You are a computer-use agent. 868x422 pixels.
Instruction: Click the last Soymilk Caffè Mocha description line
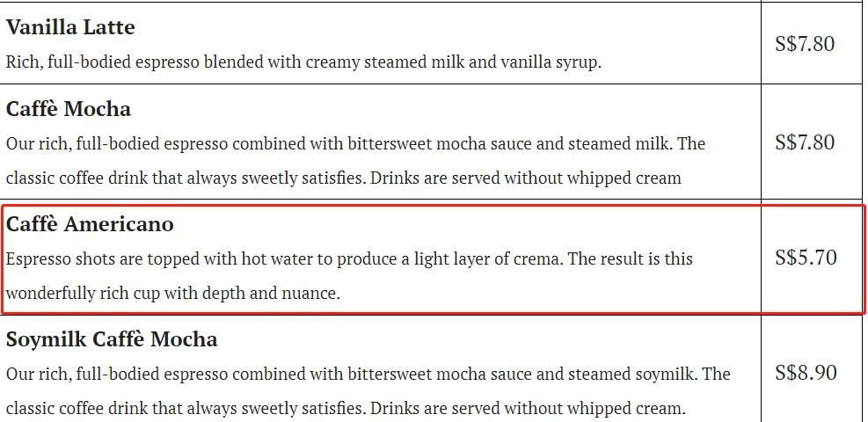pos(346,408)
